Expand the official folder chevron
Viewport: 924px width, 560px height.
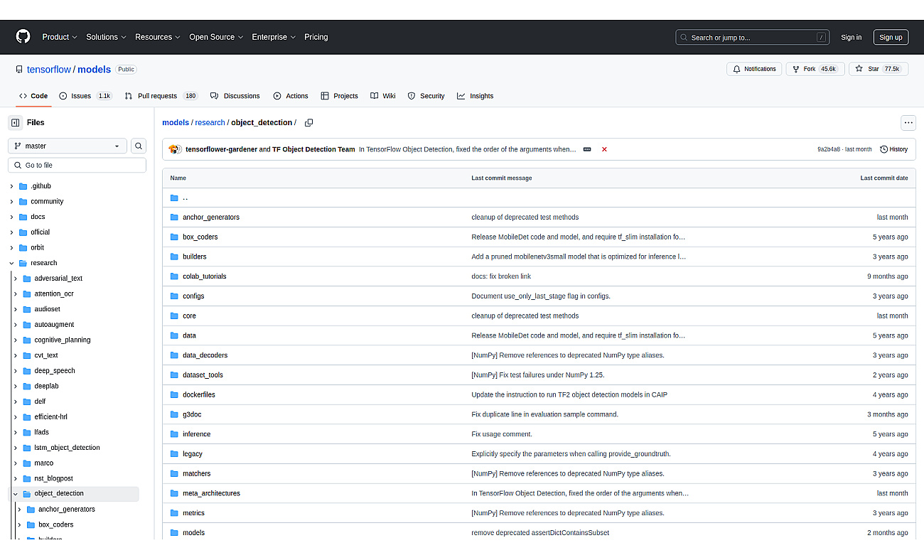point(11,232)
